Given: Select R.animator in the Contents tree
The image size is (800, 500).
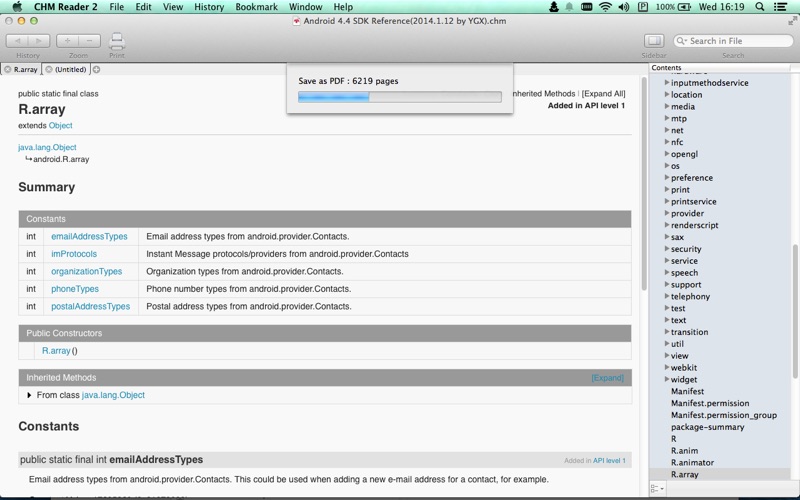Looking at the screenshot, I should pyautogui.click(x=692, y=462).
